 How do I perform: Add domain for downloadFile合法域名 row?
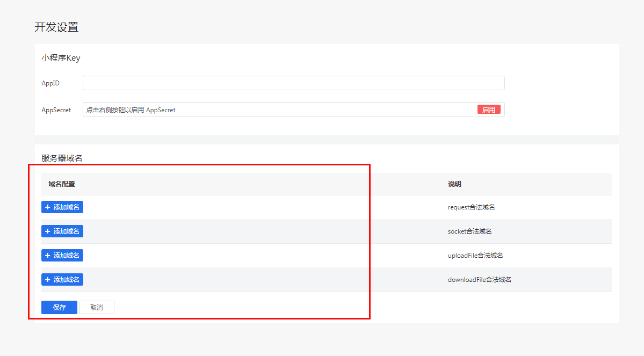pos(62,280)
